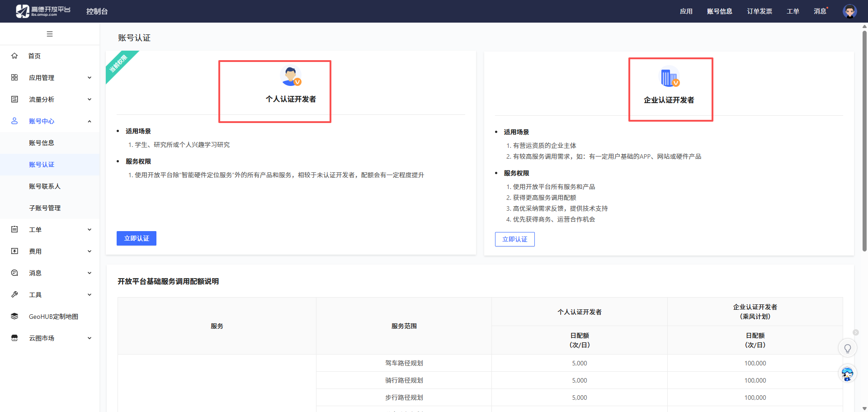Open 订单发票 in the top navigation

759,11
